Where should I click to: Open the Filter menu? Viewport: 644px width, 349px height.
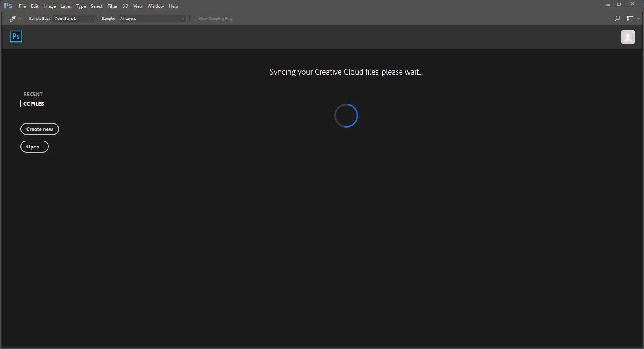pyautogui.click(x=113, y=6)
